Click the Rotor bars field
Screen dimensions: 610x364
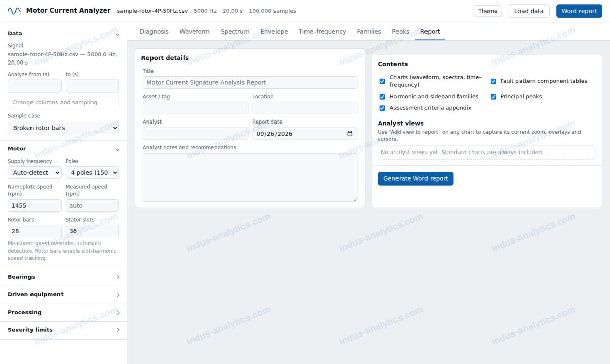click(x=35, y=231)
